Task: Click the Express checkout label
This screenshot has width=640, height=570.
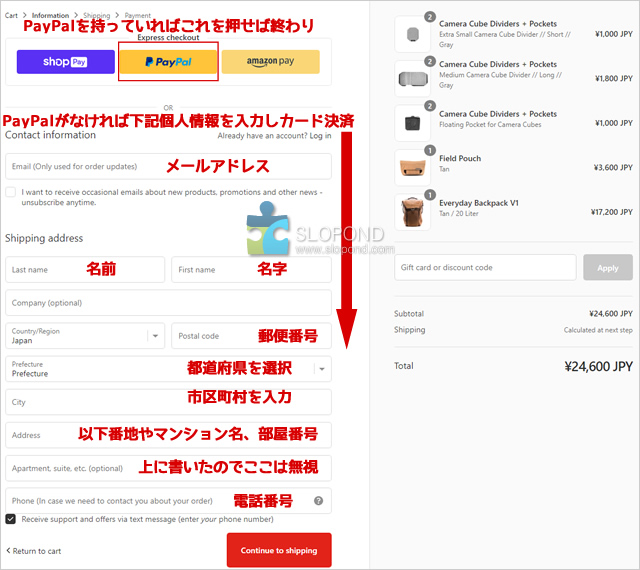Action: coord(168,38)
